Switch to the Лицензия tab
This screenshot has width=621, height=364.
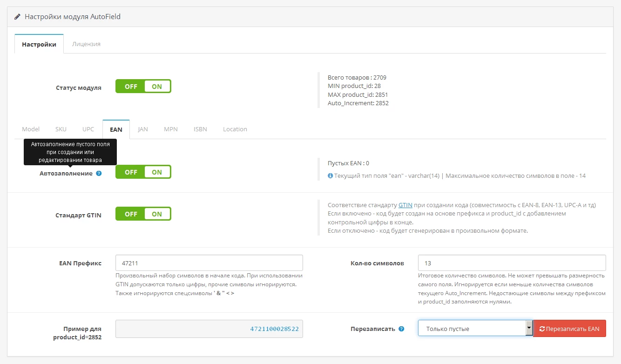pyautogui.click(x=86, y=44)
